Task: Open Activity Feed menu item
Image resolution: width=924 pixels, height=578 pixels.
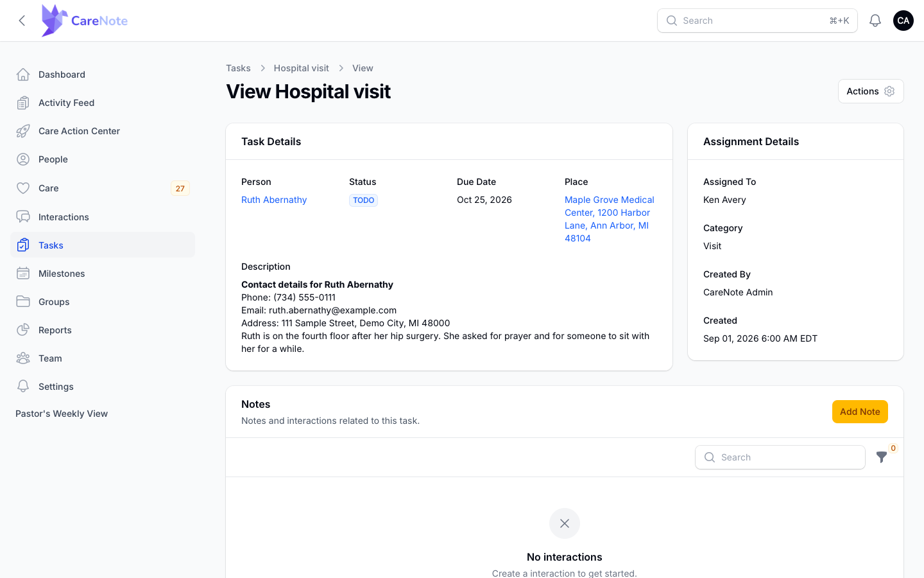Action: 103,103
